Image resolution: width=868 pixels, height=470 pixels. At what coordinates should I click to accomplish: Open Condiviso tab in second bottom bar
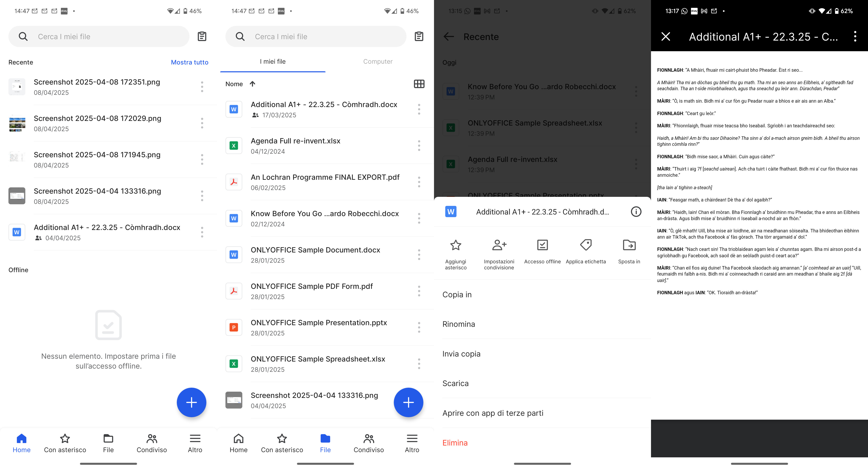tap(369, 443)
